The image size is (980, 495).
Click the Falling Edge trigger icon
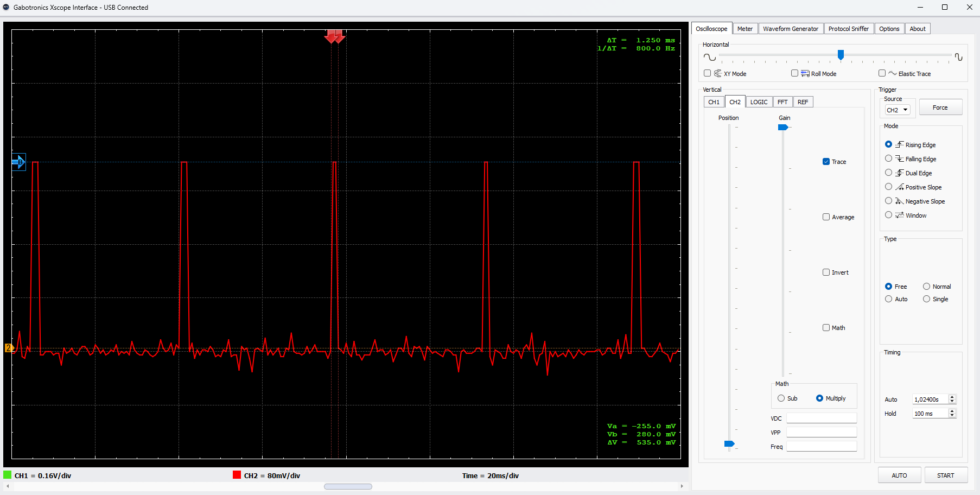pos(899,158)
